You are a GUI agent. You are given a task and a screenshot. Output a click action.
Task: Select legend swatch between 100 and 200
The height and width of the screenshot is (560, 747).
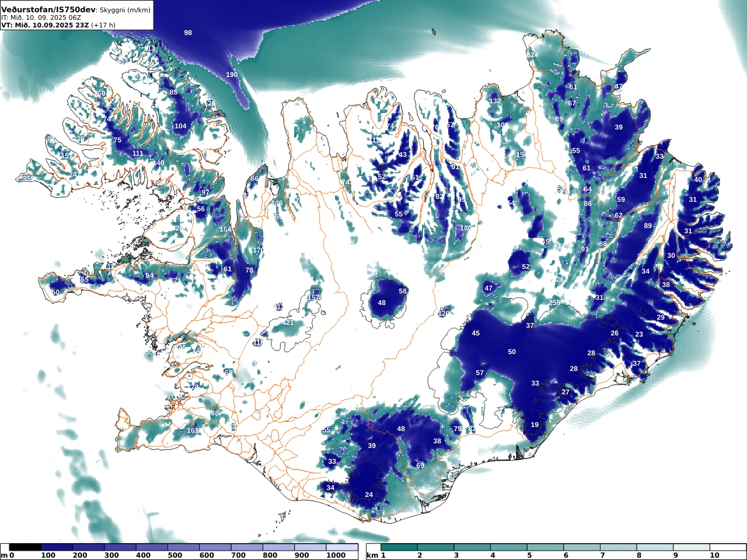[x=57, y=547]
